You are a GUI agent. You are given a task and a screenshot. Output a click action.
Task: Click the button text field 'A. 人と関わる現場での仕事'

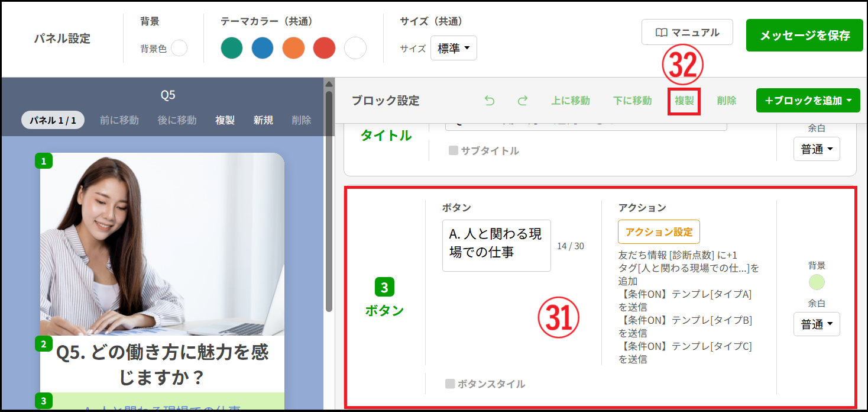click(x=497, y=246)
